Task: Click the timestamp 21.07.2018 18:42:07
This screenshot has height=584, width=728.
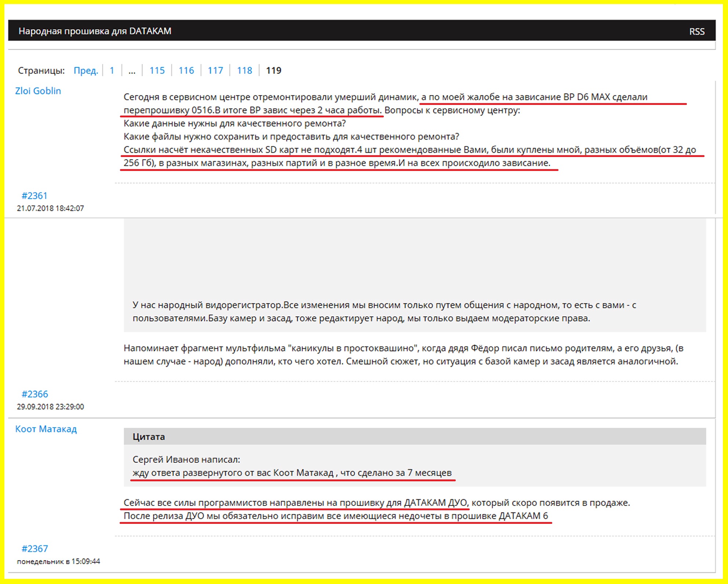Action: pyautogui.click(x=51, y=208)
